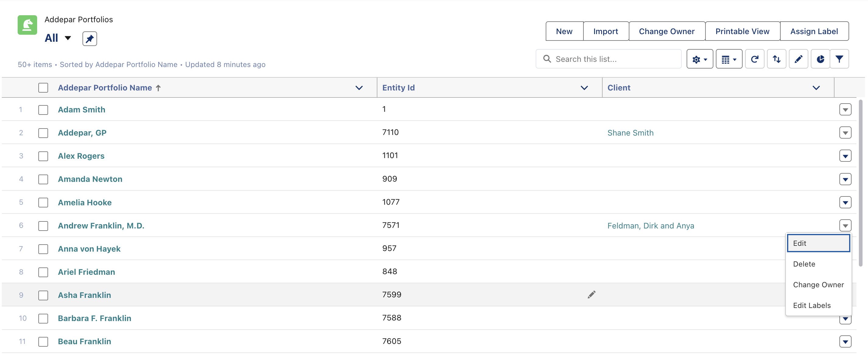Check the Ariel Friedman checkbox
868x357 pixels.
(x=43, y=272)
